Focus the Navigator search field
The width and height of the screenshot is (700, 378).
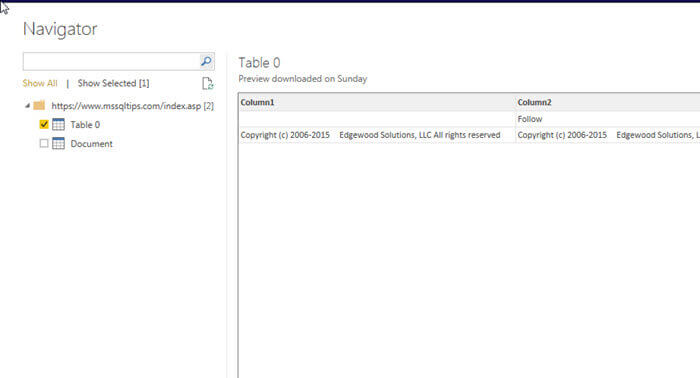[111, 62]
